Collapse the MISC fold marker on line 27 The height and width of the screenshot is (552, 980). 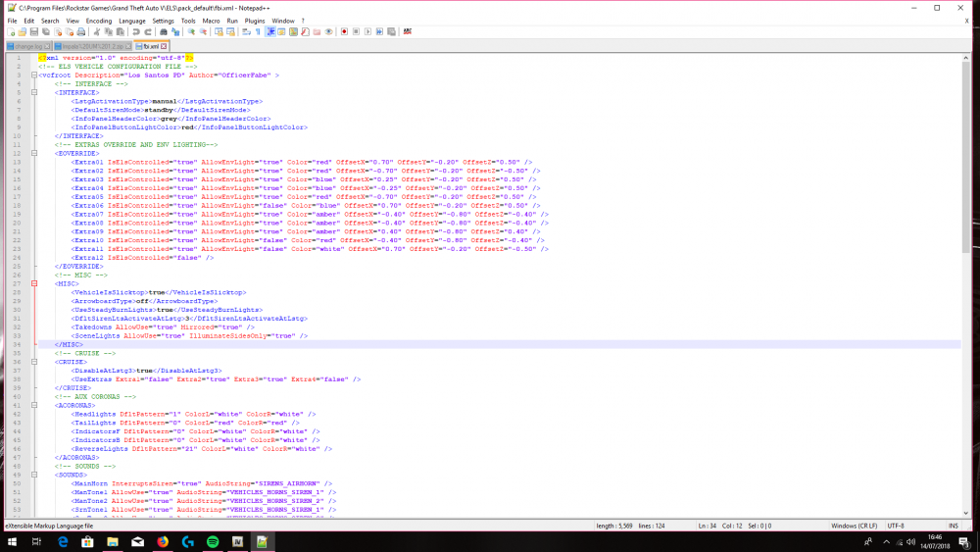pyautogui.click(x=34, y=283)
